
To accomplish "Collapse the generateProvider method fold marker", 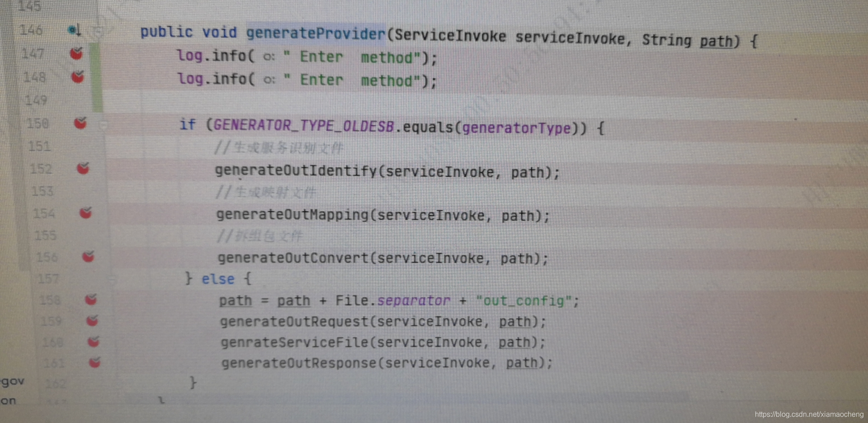I will coord(98,31).
